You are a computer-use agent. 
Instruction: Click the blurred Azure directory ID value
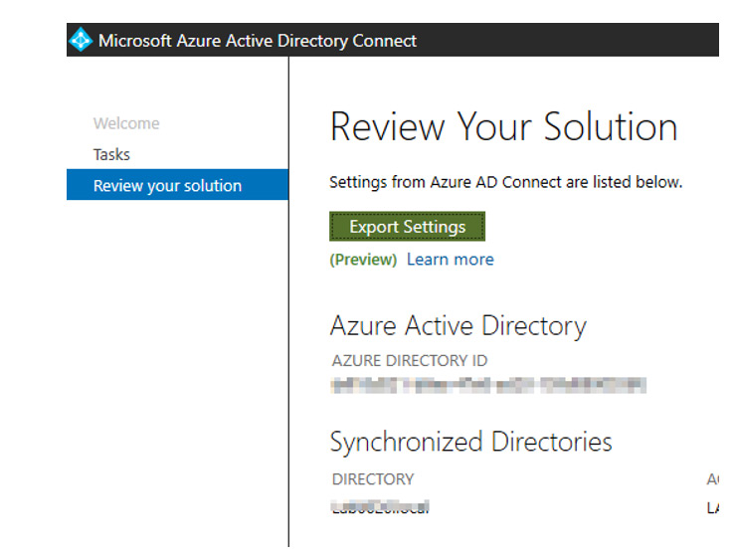point(488,385)
